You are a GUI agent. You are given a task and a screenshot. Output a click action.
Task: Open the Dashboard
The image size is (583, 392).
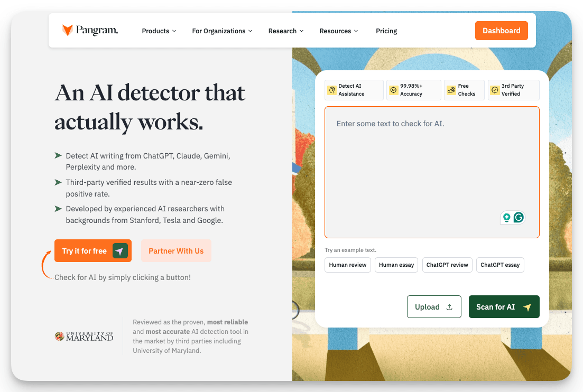[x=501, y=31]
